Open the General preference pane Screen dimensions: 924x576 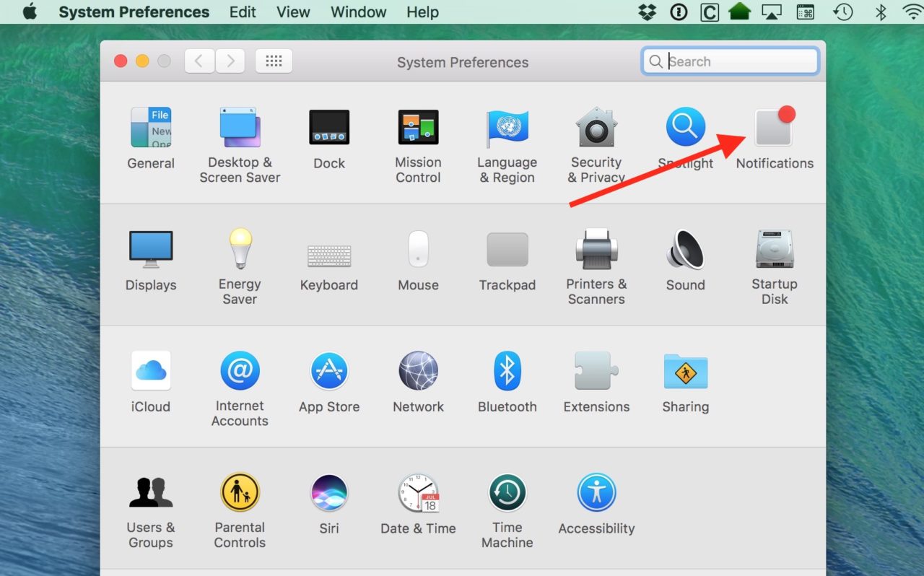[150, 138]
